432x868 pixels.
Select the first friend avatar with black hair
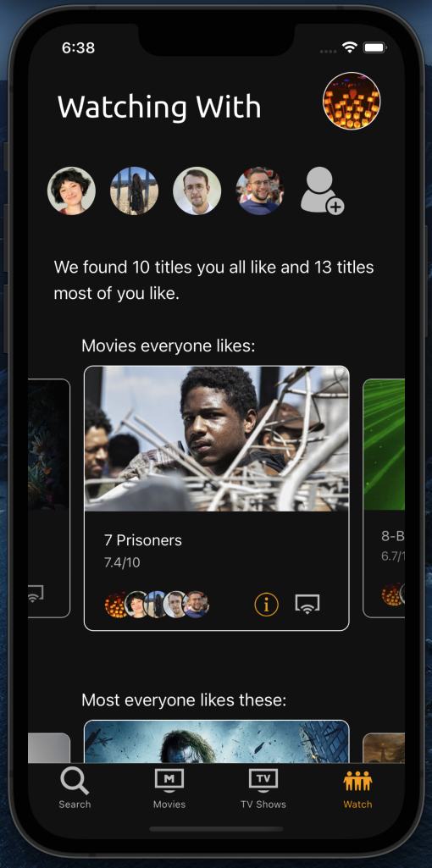[x=71, y=191]
